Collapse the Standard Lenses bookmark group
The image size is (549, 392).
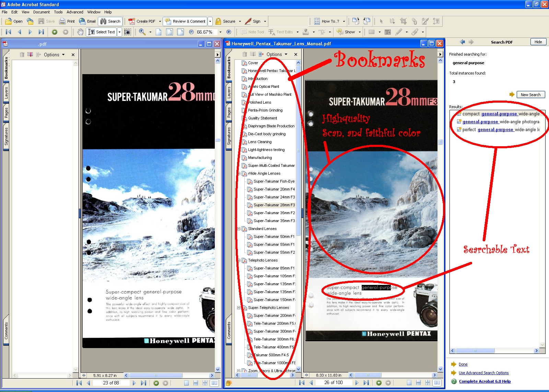tap(239, 229)
